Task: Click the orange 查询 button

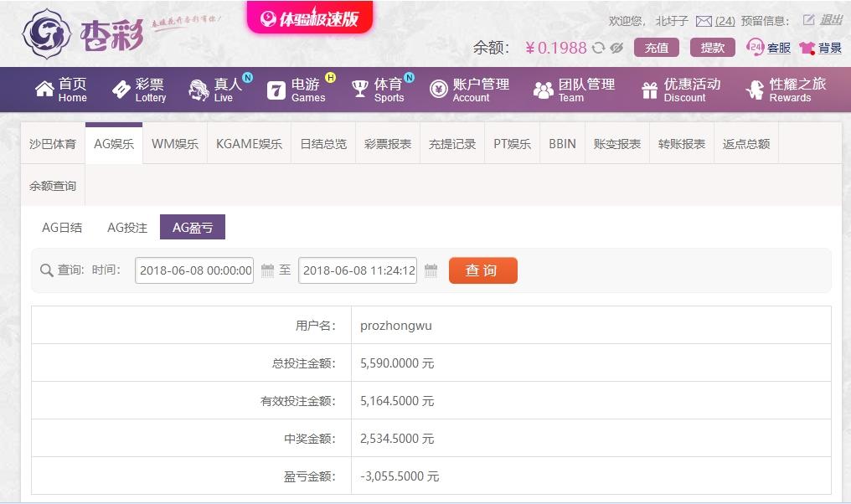Action: (x=483, y=270)
